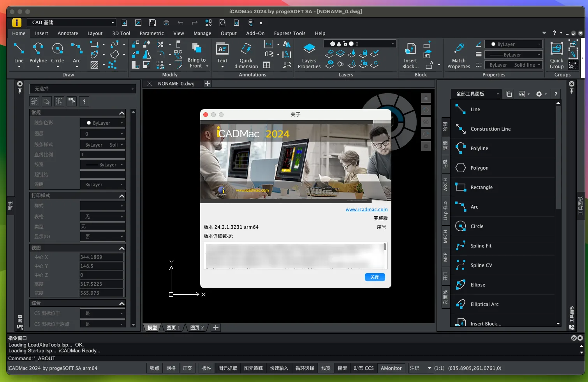Open the 注记 annotation scale dropdown

[x=421, y=368]
